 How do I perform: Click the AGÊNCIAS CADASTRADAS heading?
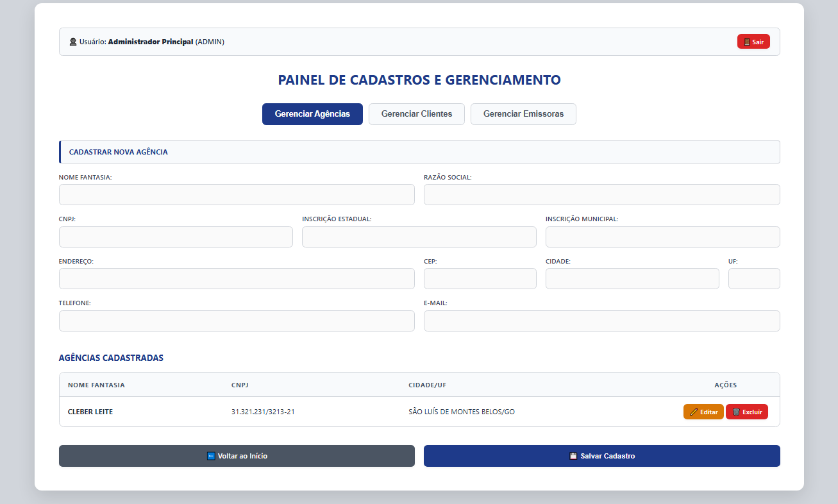pyautogui.click(x=111, y=358)
